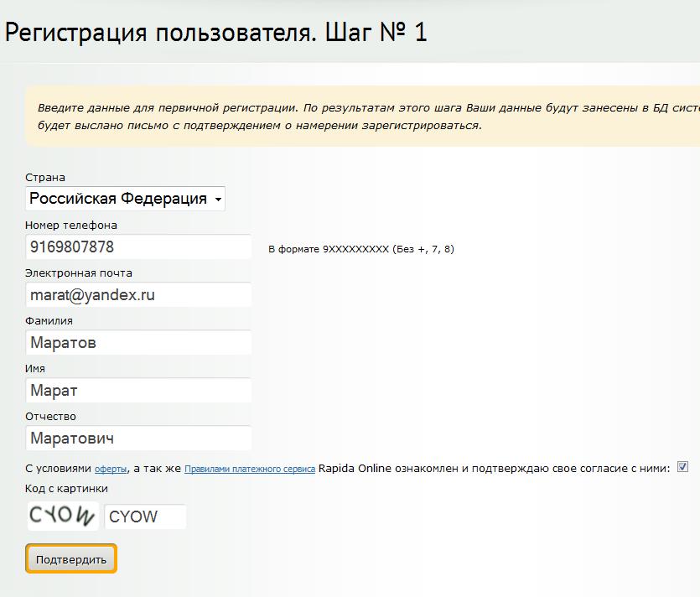The image size is (700, 597).
Task: Click the Отчество field containing Маратович
Action: tap(138, 439)
